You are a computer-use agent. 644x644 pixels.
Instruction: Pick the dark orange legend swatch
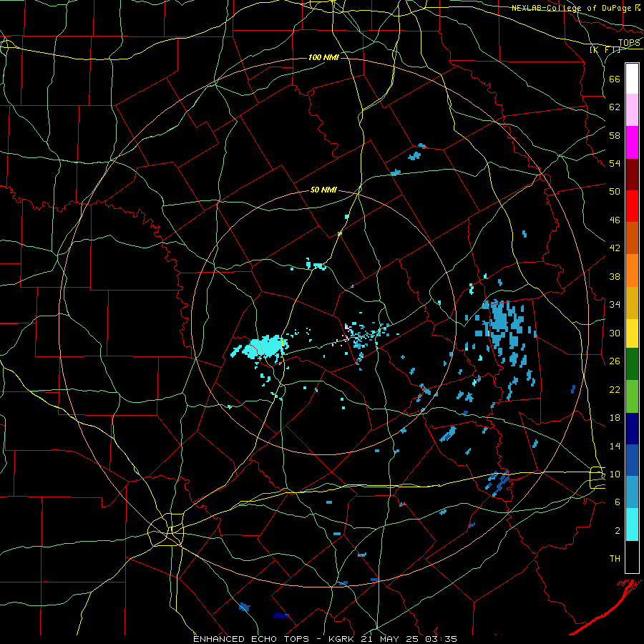tap(632, 238)
